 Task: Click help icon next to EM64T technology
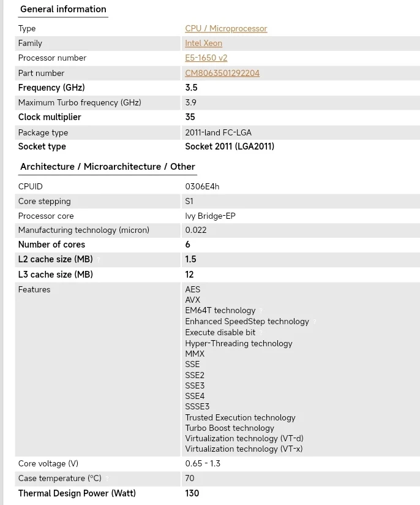tap(261, 311)
